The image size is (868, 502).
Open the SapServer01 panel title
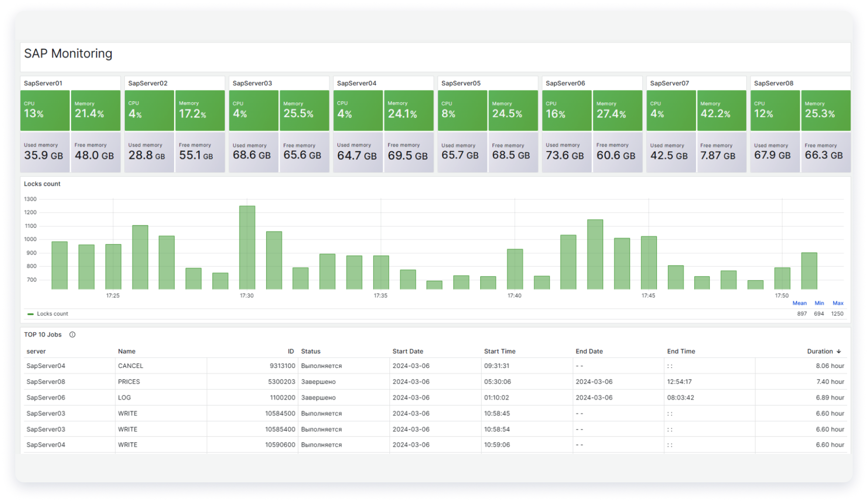[43, 83]
